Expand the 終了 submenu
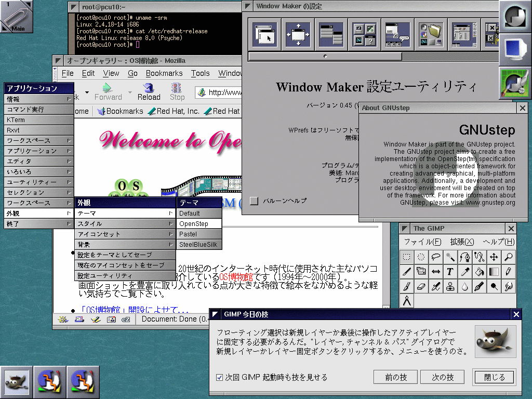This screenshot has width=532, height=399. (38, 224)
